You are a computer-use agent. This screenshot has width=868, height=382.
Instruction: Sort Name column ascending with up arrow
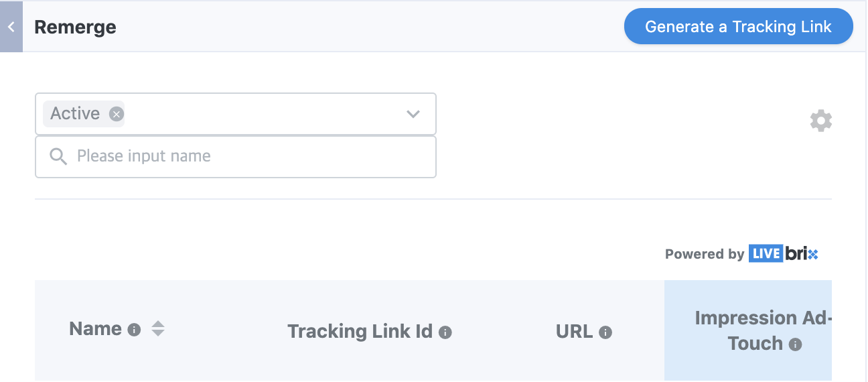coord(158,324)
